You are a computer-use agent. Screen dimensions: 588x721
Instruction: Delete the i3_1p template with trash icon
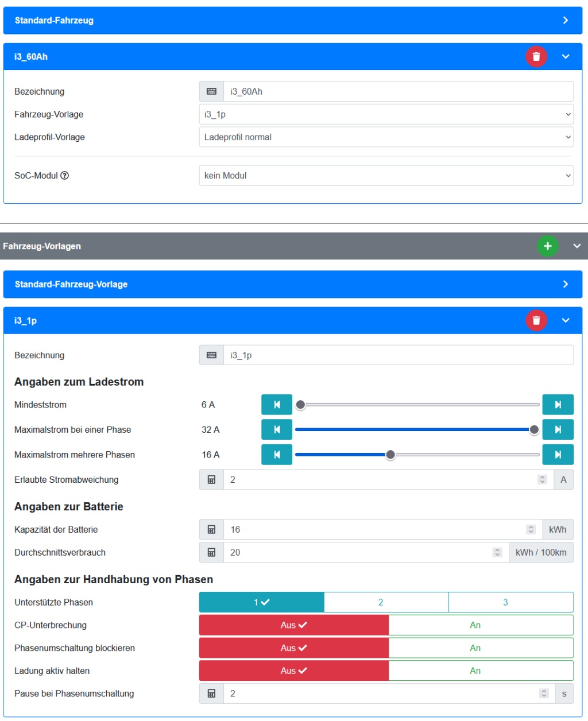click(536, 320)
